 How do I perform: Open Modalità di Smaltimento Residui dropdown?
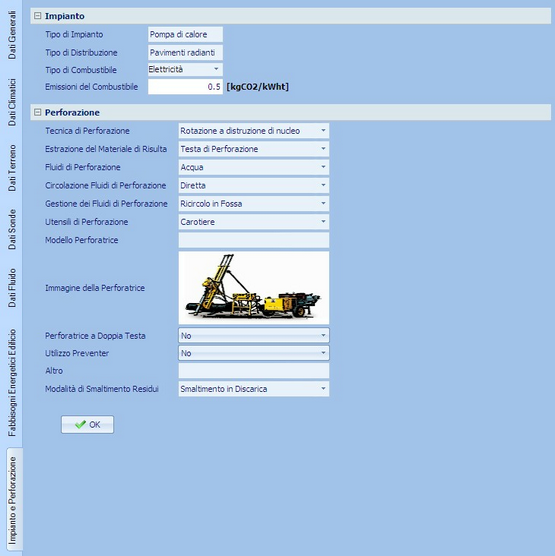coord(323,389)
